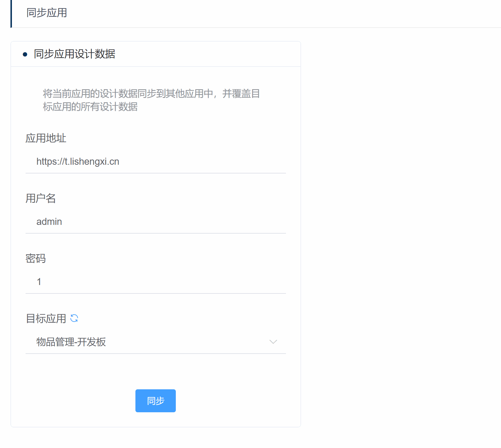Screen dimensions: 501x448
Task: Click the 用户名 label
Action: point(41,198)
